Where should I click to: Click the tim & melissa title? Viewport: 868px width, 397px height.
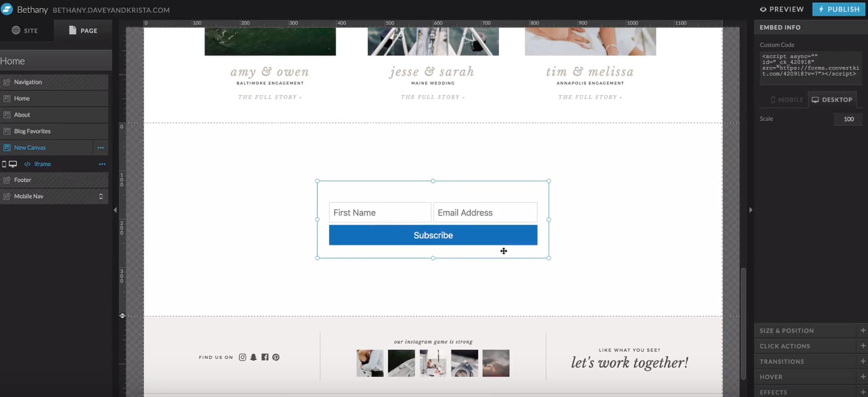pyautogui.click(x=590, y=72)
